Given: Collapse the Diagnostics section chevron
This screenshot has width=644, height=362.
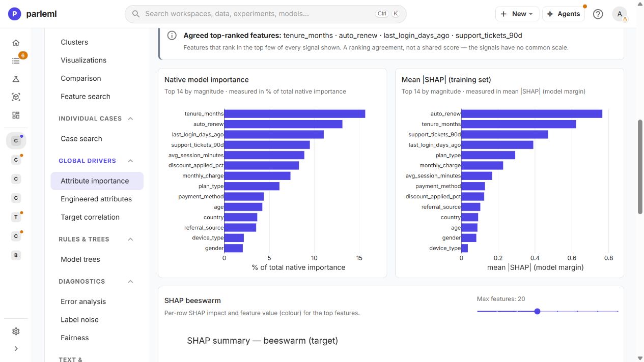Looking at the screenshot, I should [x=130, y=281].
